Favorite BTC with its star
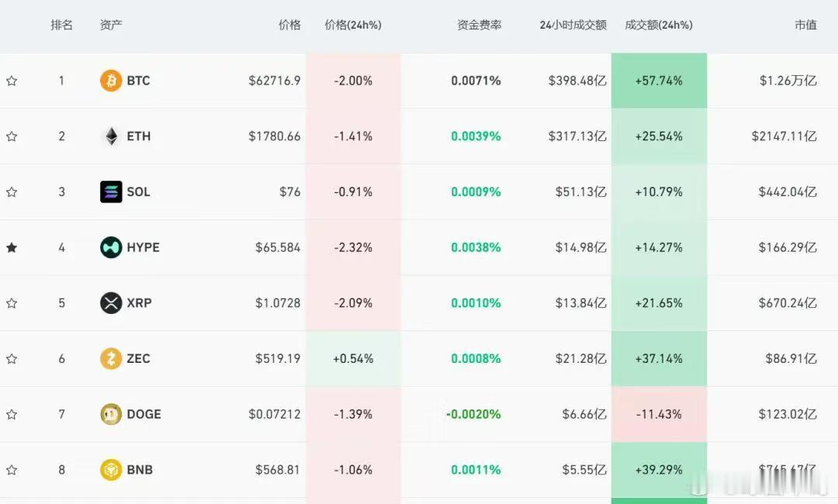 click(x=12, y=81)
